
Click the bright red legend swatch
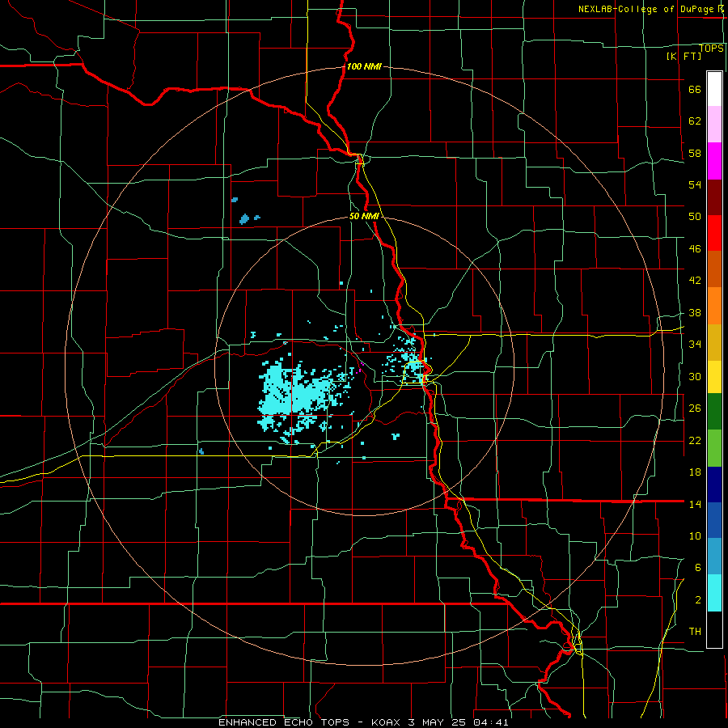coord(714,233)
